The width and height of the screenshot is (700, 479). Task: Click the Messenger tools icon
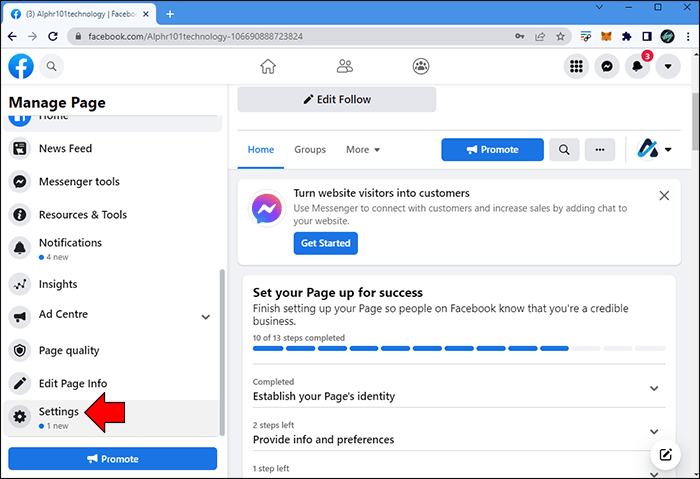coord(20,182)
